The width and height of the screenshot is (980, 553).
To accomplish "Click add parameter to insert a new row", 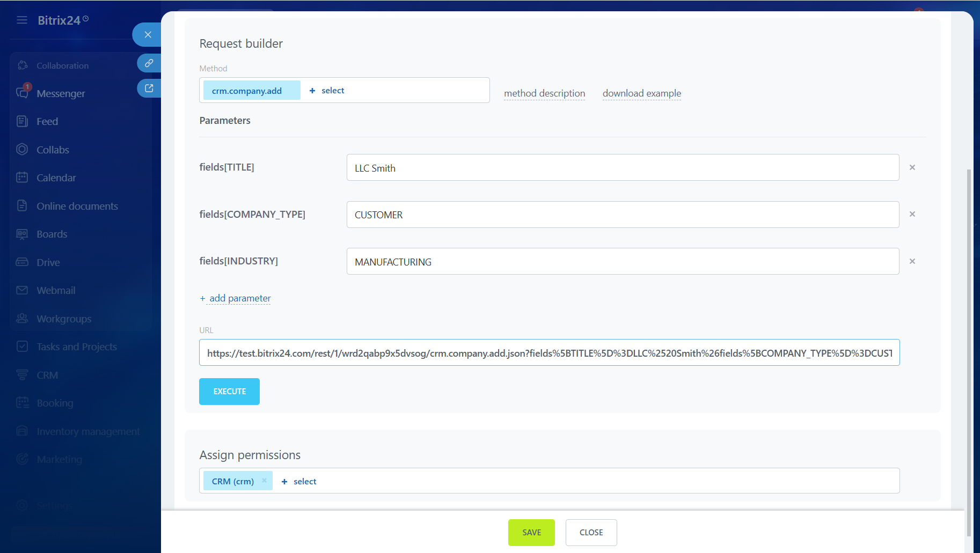I will pos(235,298).
